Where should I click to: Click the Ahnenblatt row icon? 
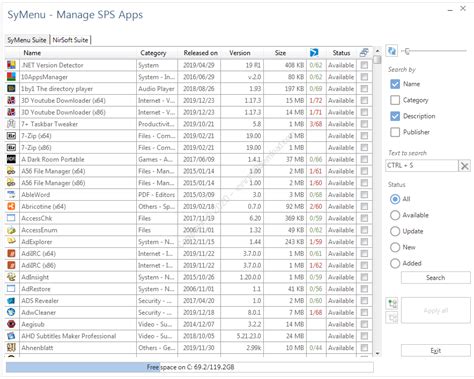click(x=11, y=347)
